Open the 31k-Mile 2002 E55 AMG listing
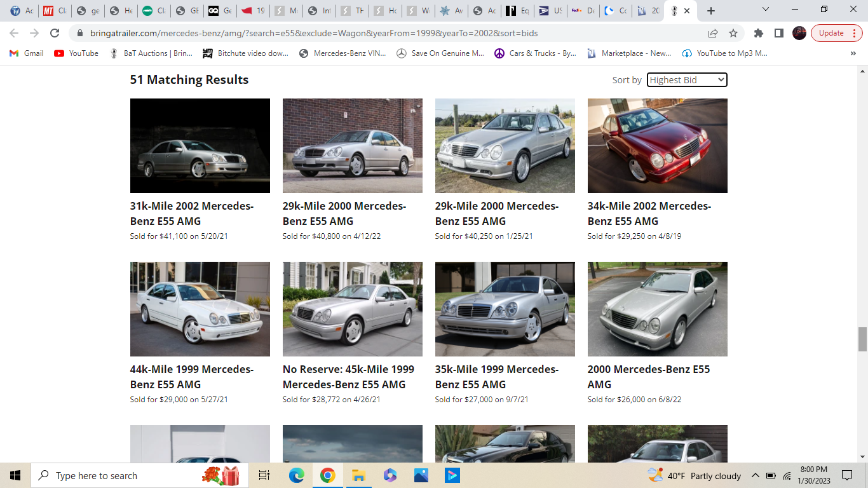Screen dimensions: 868x488 (192, 213)
